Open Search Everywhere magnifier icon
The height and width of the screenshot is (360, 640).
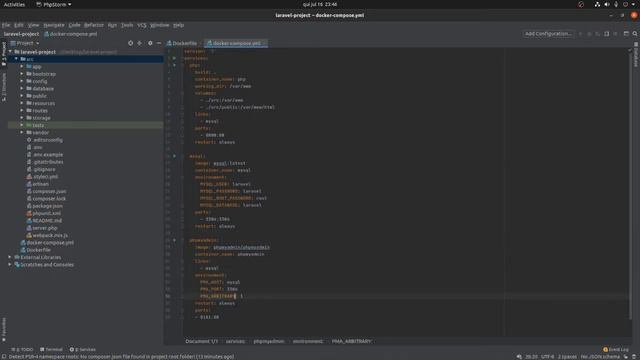tap(635, 34)
